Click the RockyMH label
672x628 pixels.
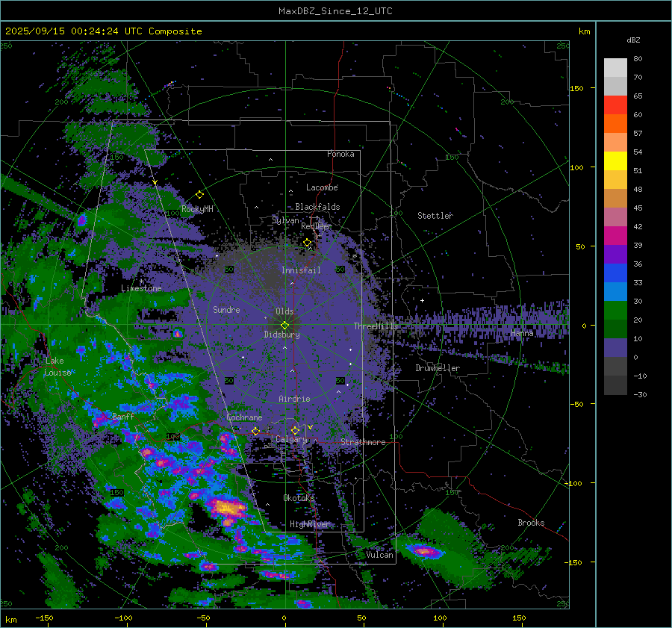(197, 209)
